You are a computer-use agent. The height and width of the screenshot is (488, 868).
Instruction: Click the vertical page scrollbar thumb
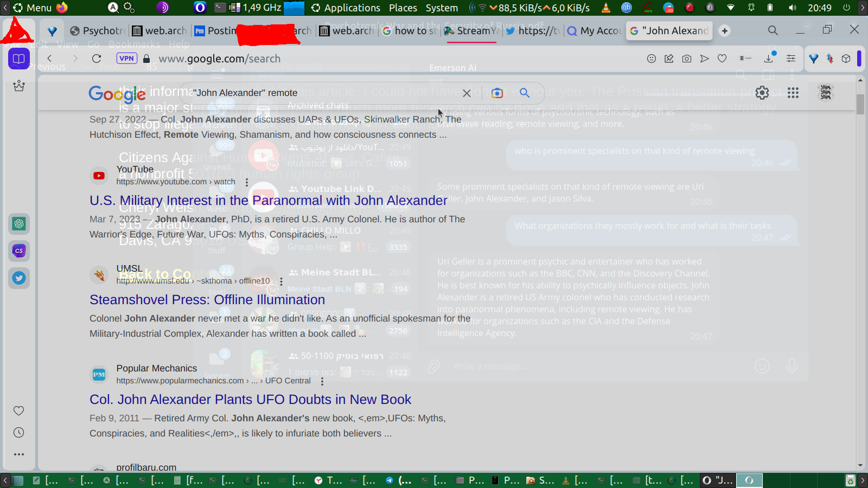pos(860,104)
